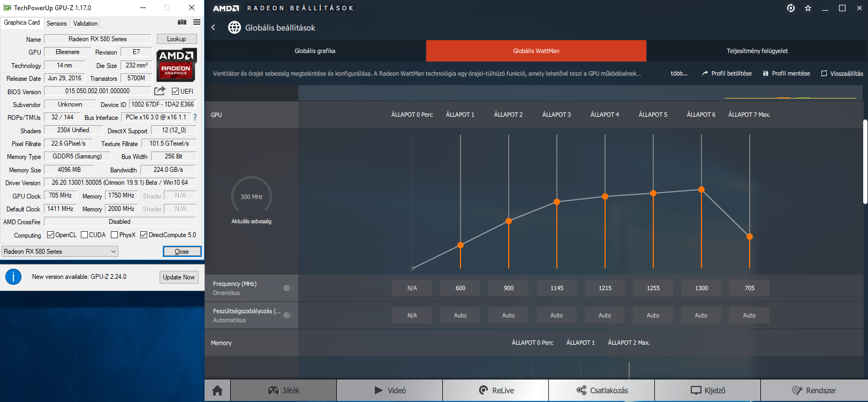Click the star favorites icon
The height and width of the screenshot is (402, 868).
coord(808,8)
